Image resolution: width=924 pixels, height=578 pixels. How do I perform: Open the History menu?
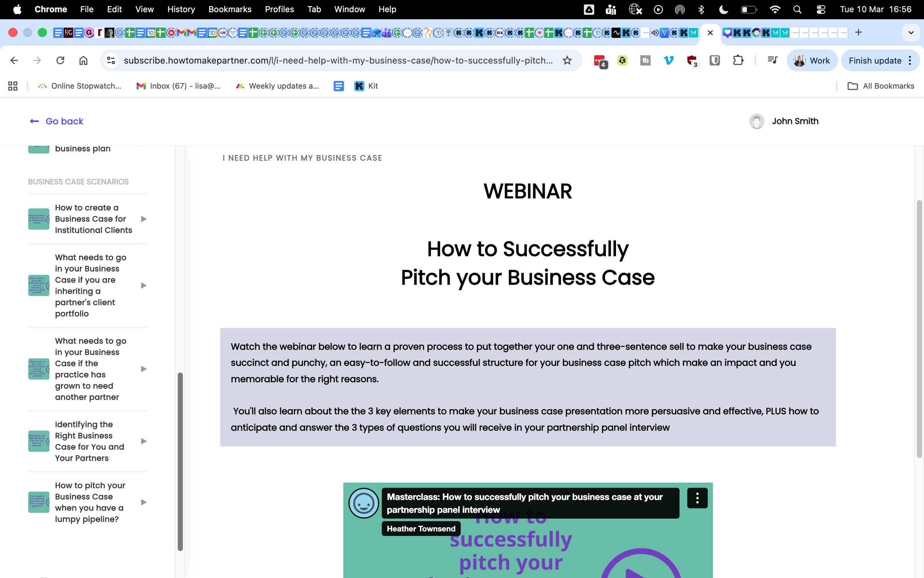181,9
